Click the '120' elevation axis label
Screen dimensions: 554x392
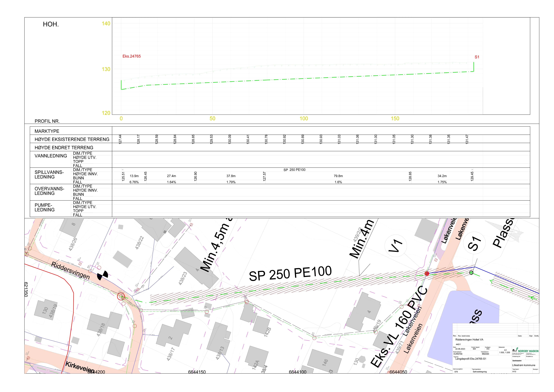106,113
